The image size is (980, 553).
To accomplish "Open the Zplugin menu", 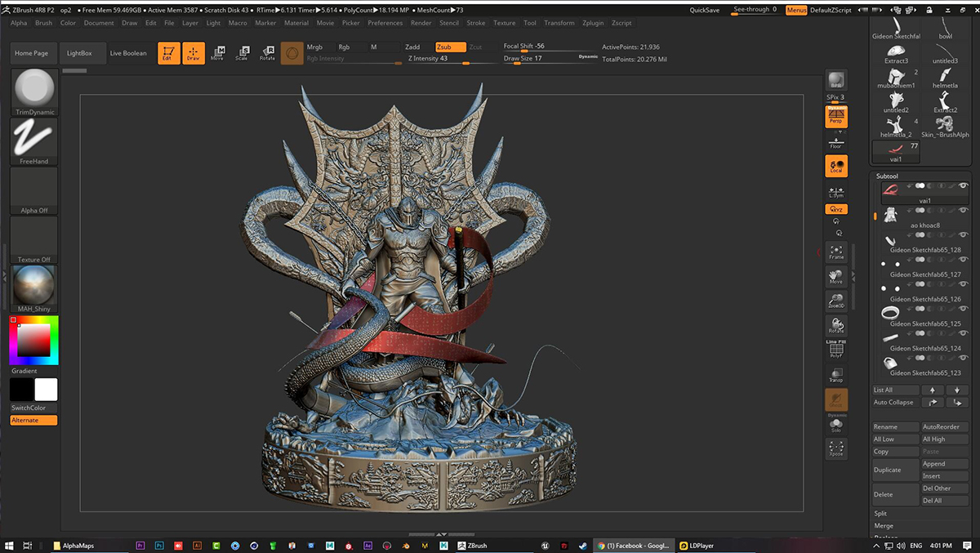I will [593, 23].
